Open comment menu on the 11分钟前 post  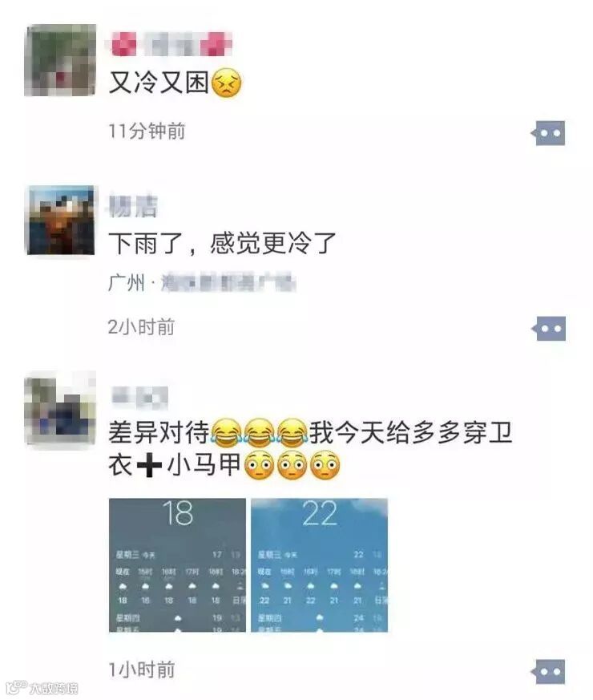click(x=548, y=133)
